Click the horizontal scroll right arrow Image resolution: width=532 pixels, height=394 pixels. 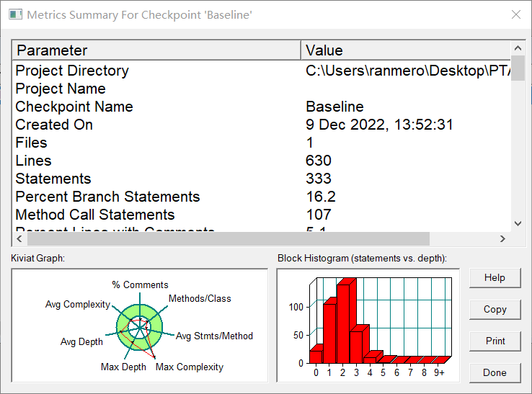[x=502, y=238]
